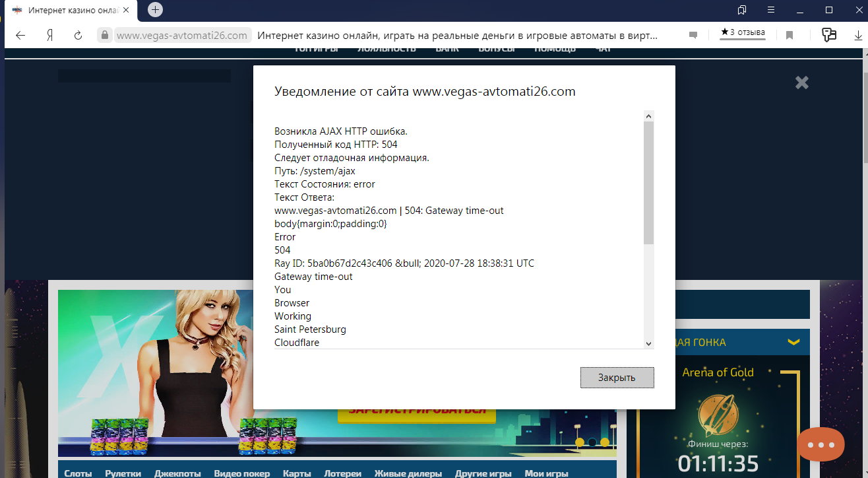Open the browser bookmarks panel icon
This screenshot has width=868, height=478.
click(742, 10)
